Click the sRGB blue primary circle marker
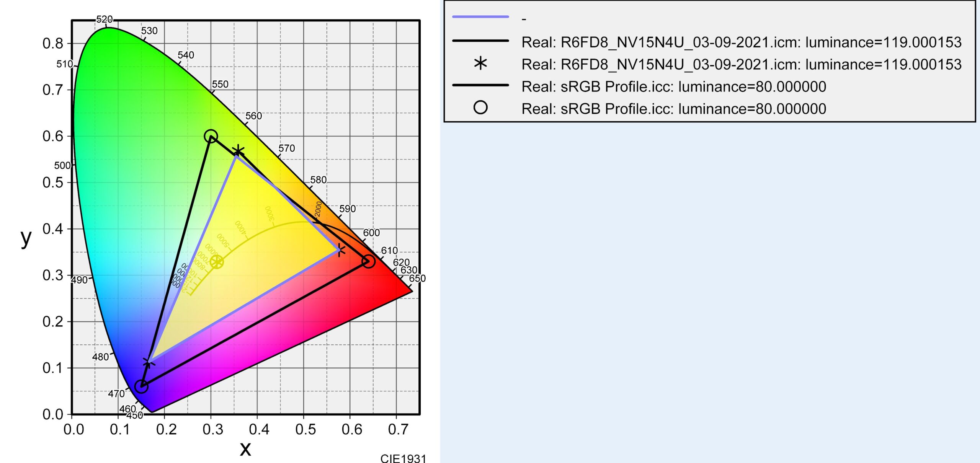The image size is (980, 463). [141, 386]
